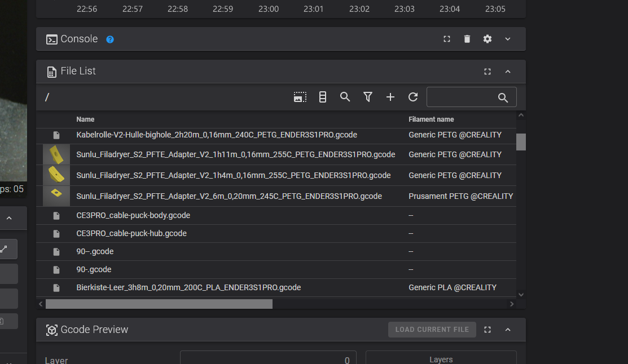Screen dimensions: 628x364
Task: Click the search field magnifier icon
Action: [x=503, y=97]
